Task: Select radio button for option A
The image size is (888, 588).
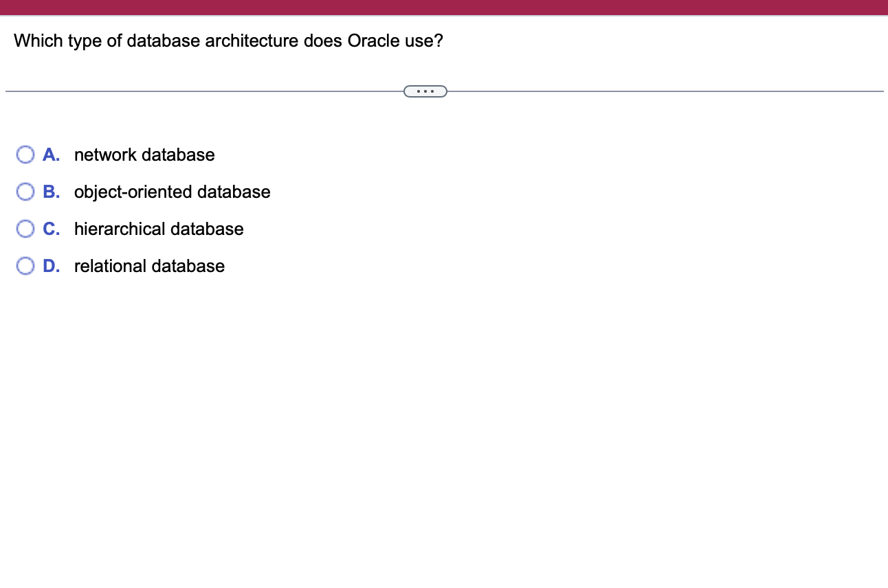Action: tap(25, 155)
